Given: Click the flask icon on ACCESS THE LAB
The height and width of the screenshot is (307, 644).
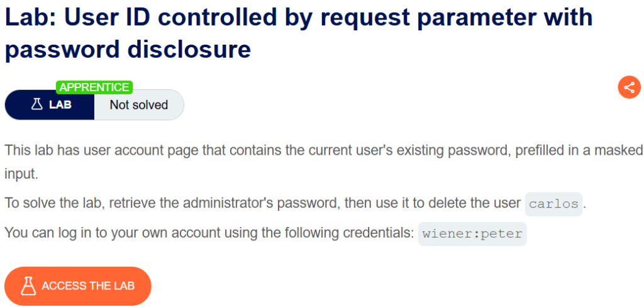Looking at the screenshot, I should pos(28,286).
